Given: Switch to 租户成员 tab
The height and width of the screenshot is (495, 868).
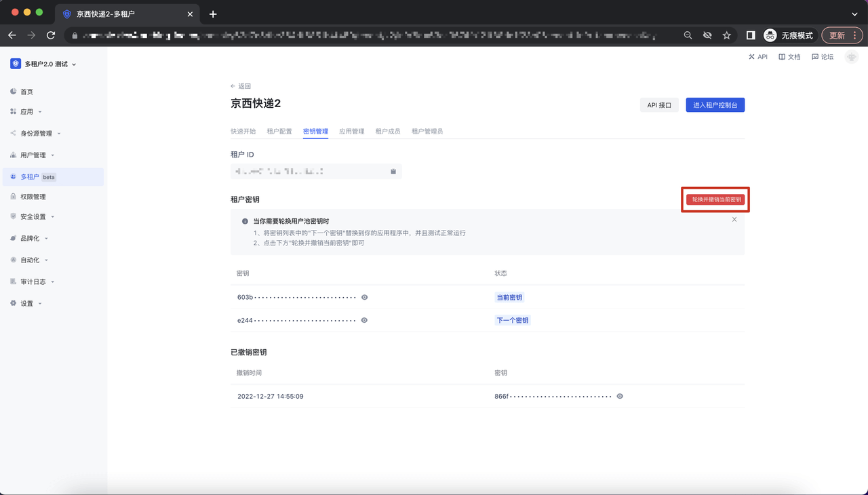Looking at the screenshot, I should [x=388, y=132].
